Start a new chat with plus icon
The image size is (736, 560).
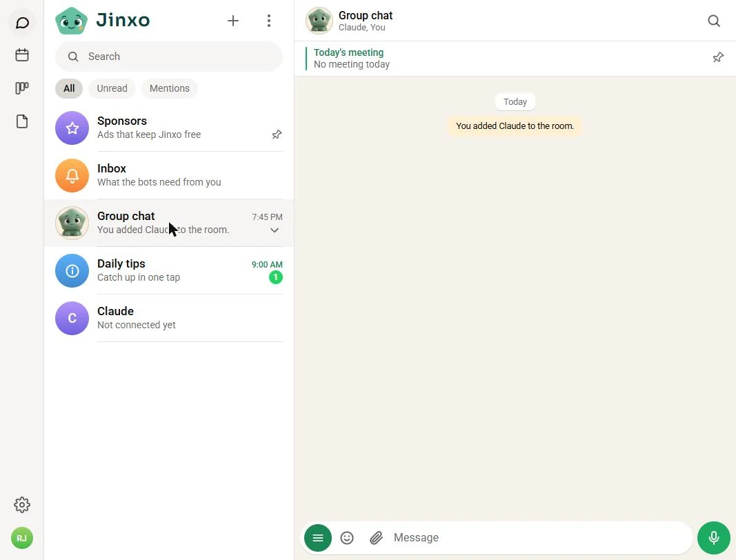pyautogui.click(x=233, y=21)
